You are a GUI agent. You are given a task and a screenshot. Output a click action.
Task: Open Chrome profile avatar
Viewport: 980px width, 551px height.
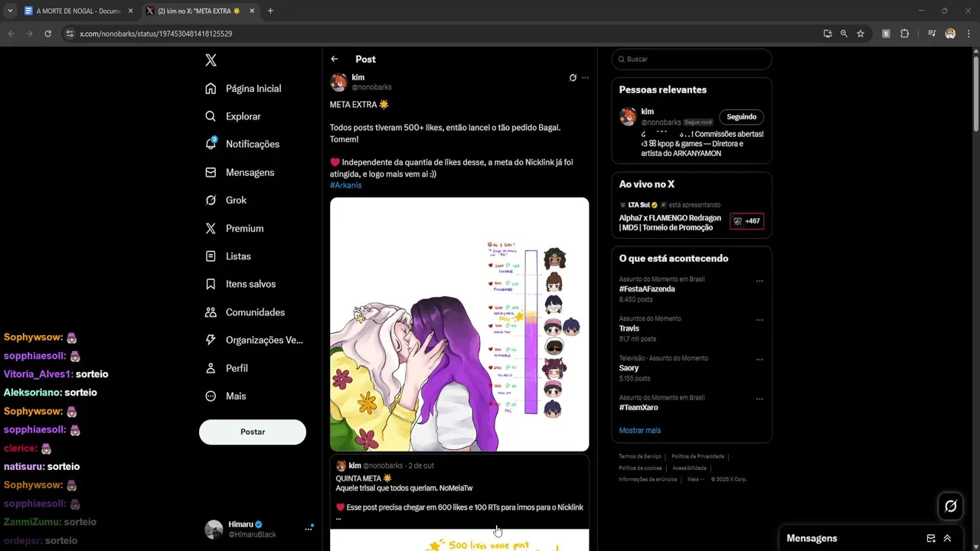950,34
